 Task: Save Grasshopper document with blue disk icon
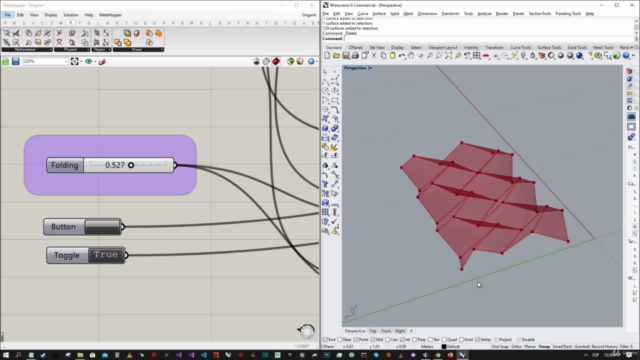(x=16, y=62)
